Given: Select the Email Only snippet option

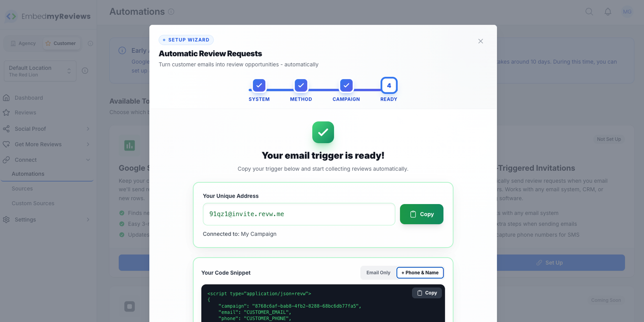Looking at the screenshot, I should click(378, 272).
